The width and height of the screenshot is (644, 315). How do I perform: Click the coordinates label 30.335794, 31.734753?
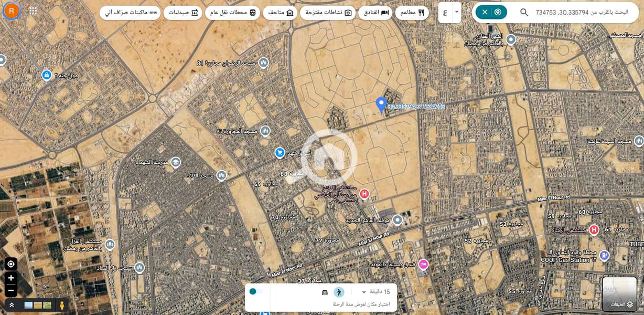pos(416,107)
